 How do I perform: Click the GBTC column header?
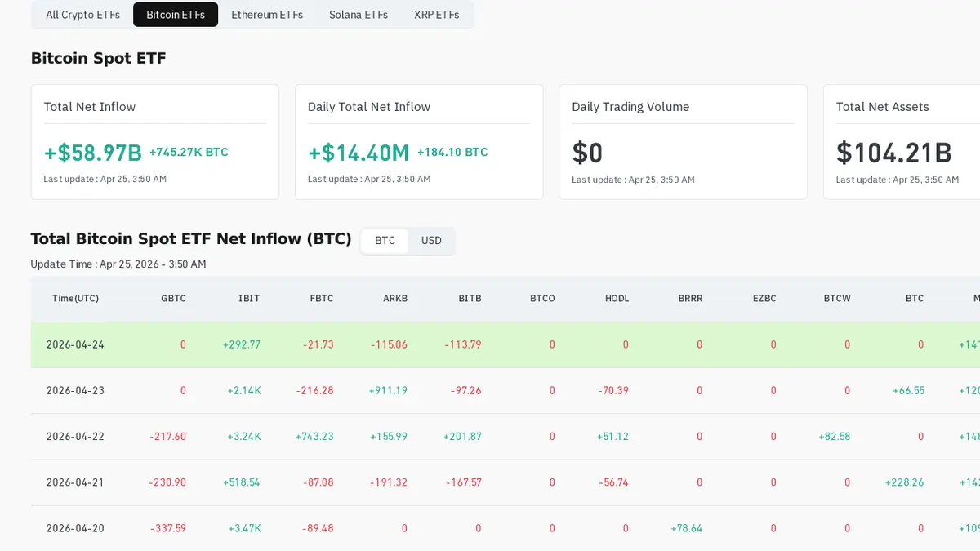tap(173, 299)
